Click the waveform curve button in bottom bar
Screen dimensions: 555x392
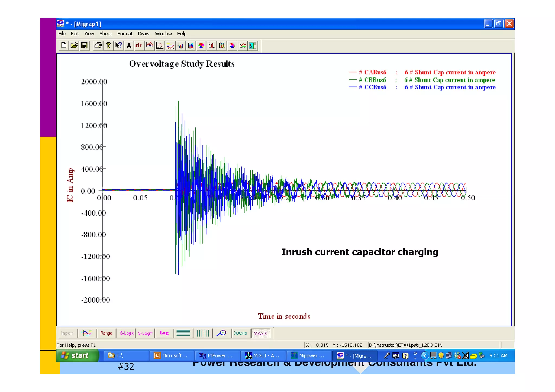coord(87,333)
